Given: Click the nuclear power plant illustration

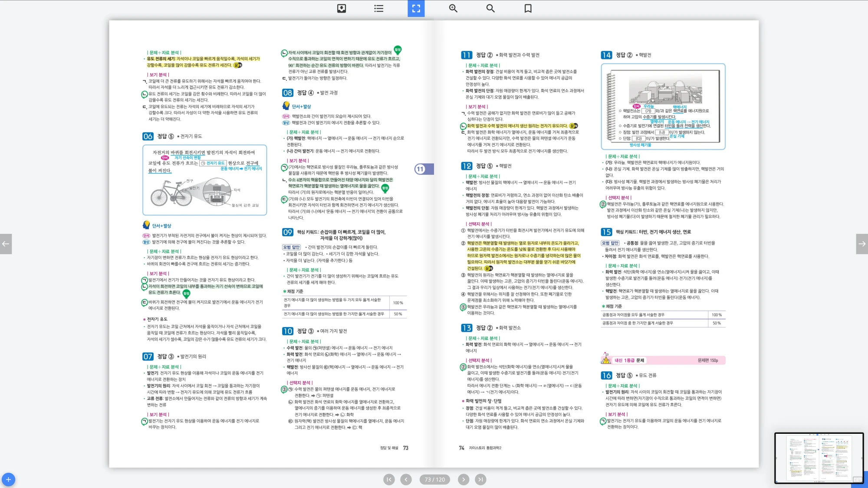Looking at the screenshot, I should click(x=665, y=91).
